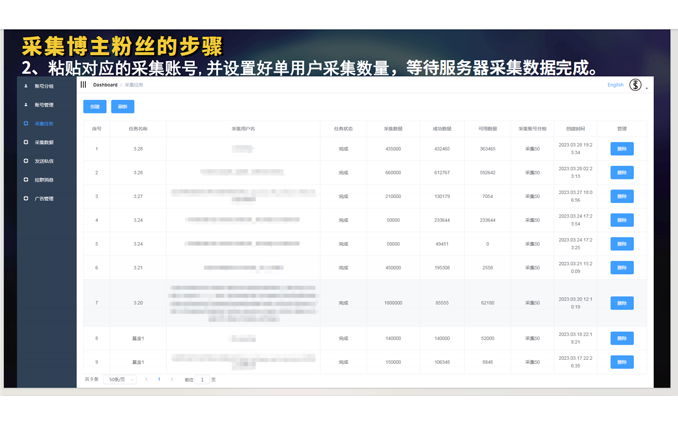The image size is (678, 428).
Task: Click the 发送私信 sidebar icon
Action: tap(26, 161)
